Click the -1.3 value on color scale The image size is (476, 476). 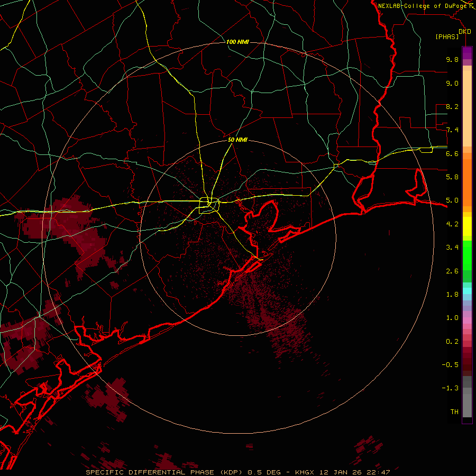pos(450,388)
